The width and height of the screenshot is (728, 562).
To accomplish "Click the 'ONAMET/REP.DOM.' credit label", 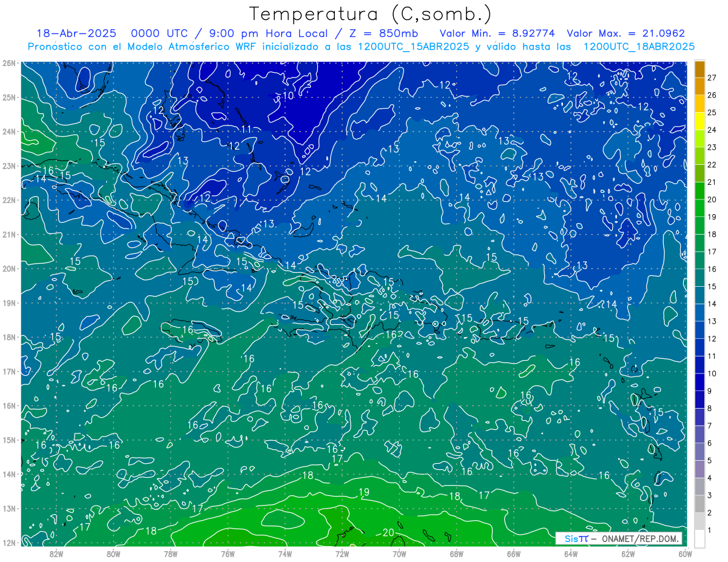I will tap(641, 538).
